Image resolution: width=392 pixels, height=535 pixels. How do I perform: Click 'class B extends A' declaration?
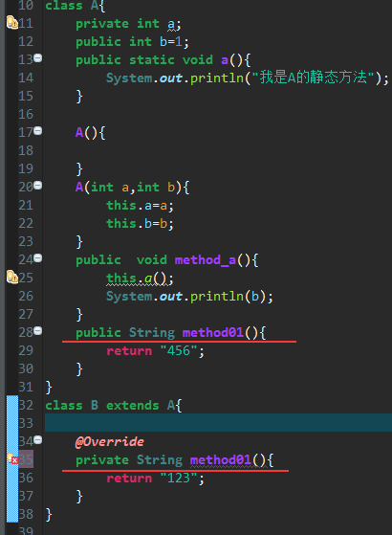pyautogui.click(x=114, y=406)
